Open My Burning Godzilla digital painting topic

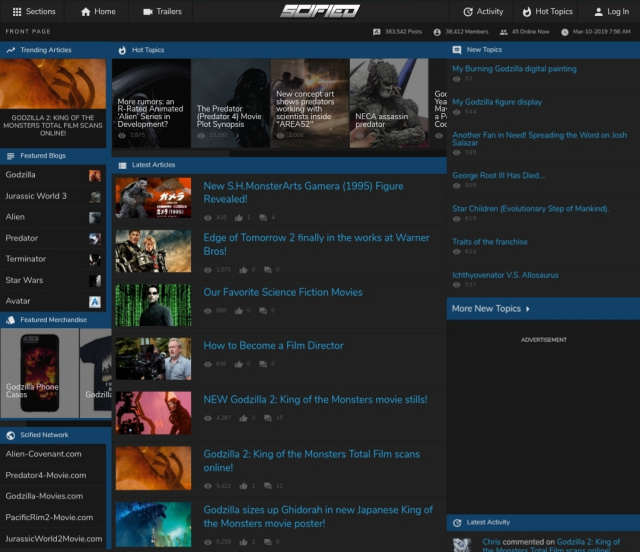(514, 69)
